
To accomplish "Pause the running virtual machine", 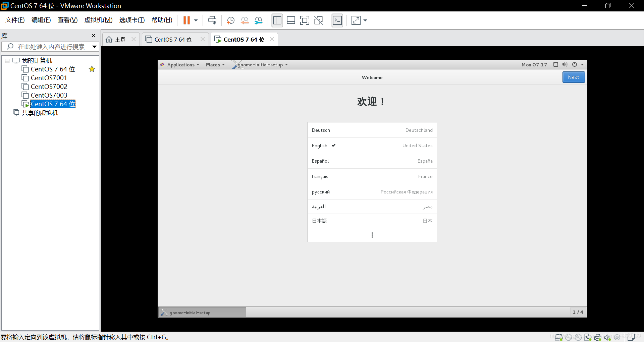I will (x=186, y=20).
